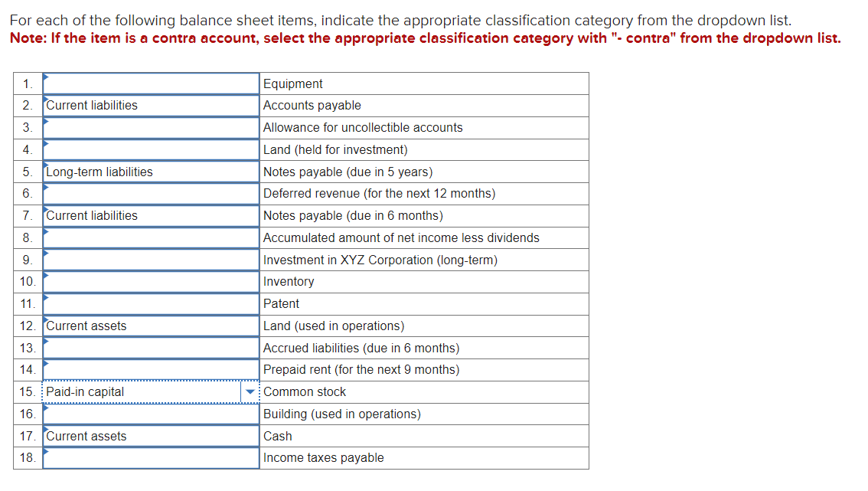Select classification for Allowance for uncollectible accounts
Screen dimensions: 868x491
[149, 128]
